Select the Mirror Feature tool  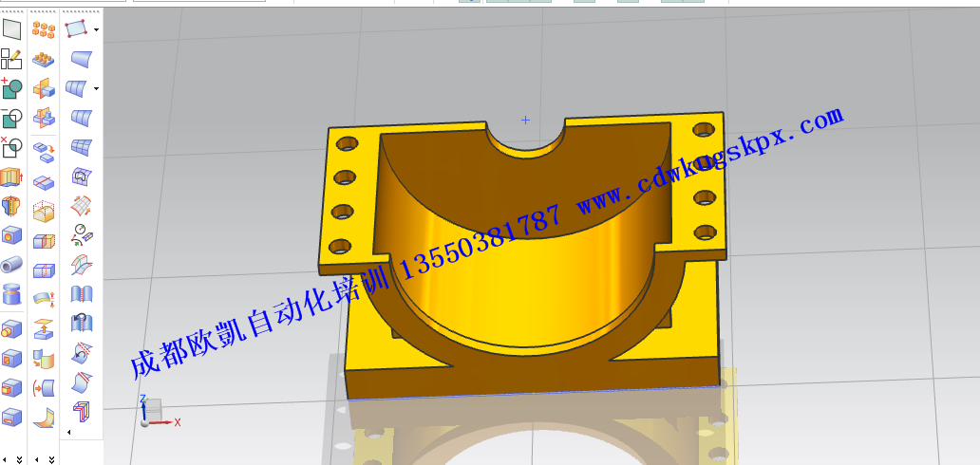coord(44,89)
